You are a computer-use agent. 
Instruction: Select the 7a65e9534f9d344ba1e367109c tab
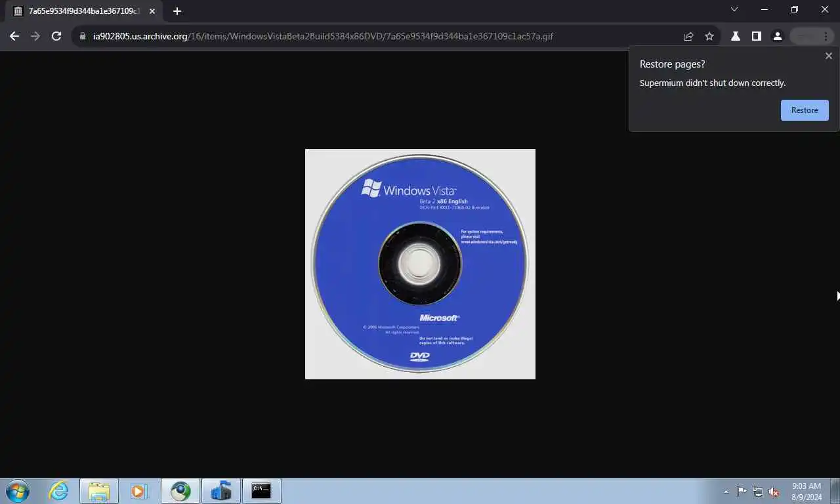click(x=85, y=11)
